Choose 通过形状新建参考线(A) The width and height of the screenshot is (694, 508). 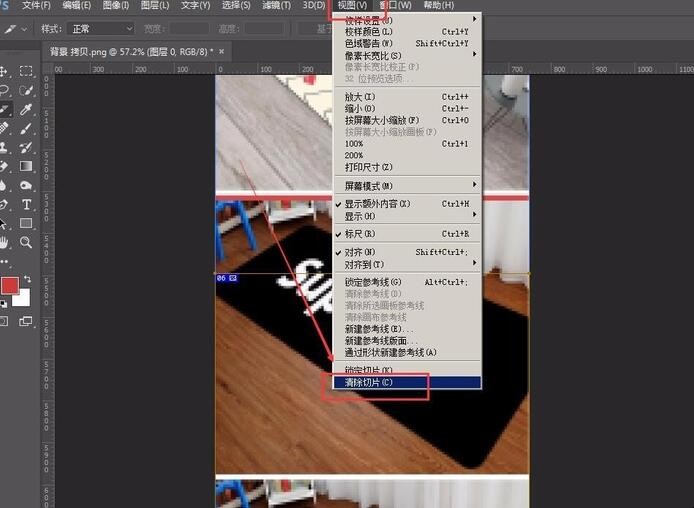point(407,352)
